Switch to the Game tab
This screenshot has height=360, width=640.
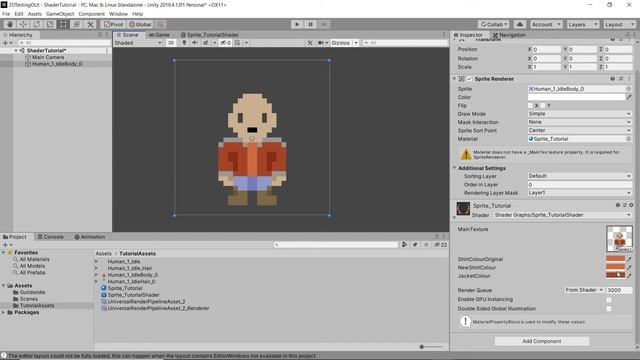click(159, 35)
